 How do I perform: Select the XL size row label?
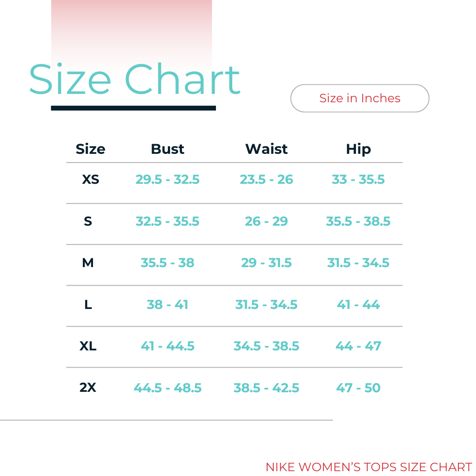tap(88, 346)
